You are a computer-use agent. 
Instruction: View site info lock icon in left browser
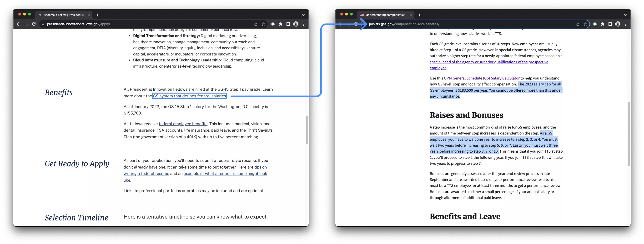43,24
